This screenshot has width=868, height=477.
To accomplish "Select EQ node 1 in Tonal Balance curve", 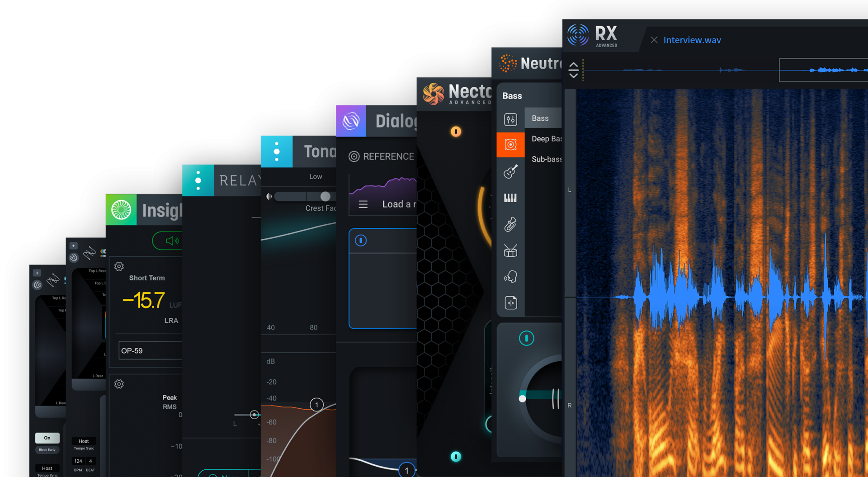I will point(317,405).
